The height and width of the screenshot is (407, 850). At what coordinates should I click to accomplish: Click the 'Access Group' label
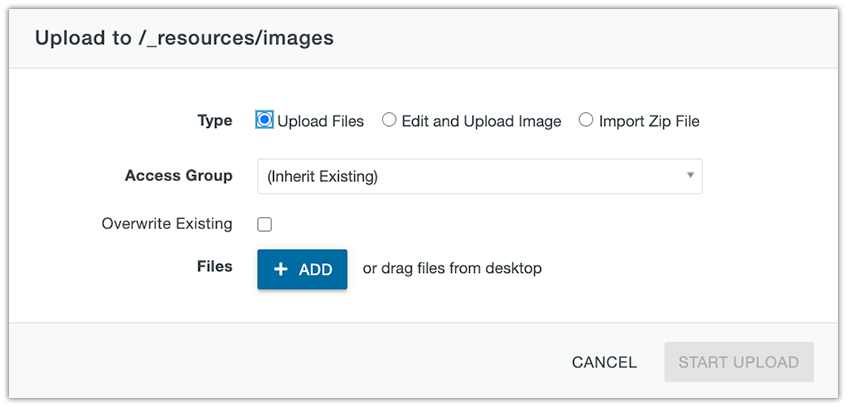(x=178, y=176)
